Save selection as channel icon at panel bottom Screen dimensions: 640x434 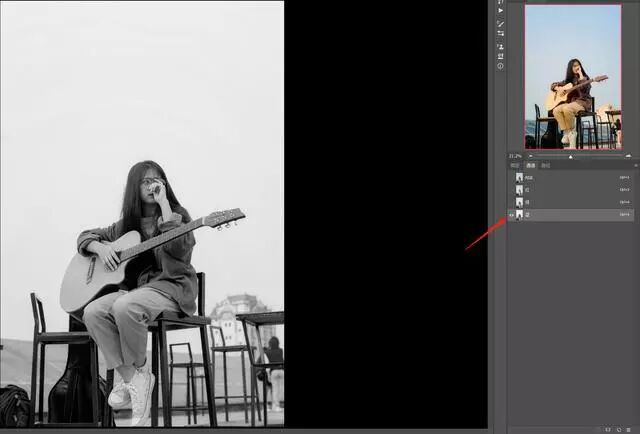608,430
